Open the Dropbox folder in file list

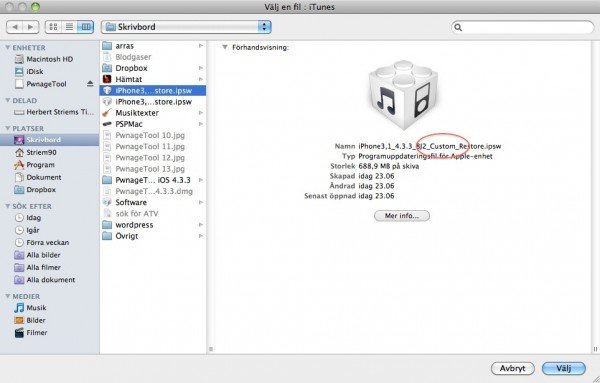(153, 68)
